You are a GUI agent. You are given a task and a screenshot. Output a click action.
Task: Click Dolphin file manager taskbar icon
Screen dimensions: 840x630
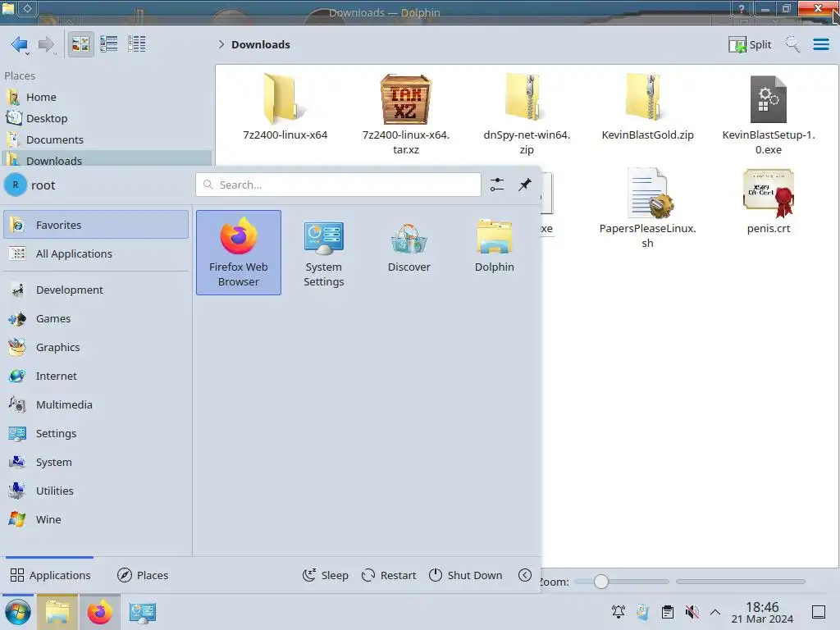(x=57, y=612)
